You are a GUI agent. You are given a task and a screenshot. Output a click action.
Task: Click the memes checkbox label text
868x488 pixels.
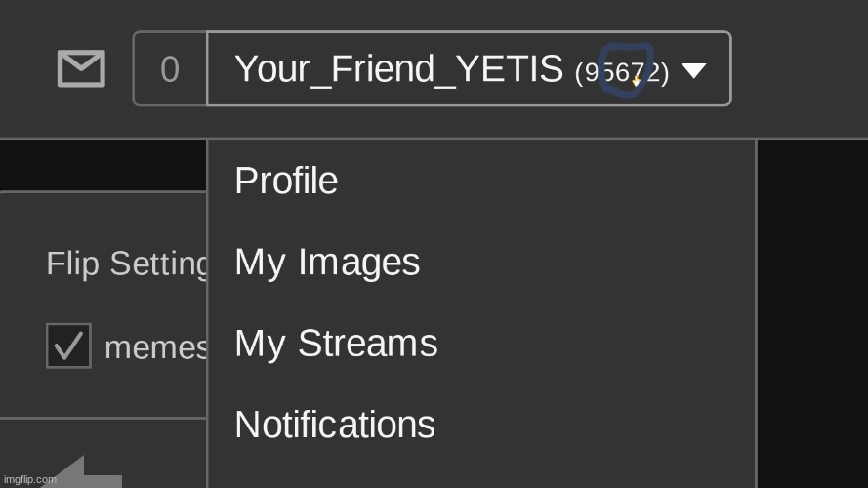pos(155,348)
